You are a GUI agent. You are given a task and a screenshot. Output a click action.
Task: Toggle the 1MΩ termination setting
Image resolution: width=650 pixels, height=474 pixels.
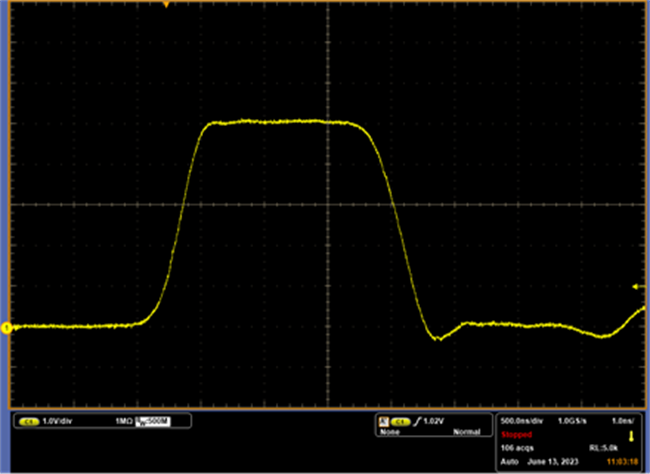click(124, 422)
